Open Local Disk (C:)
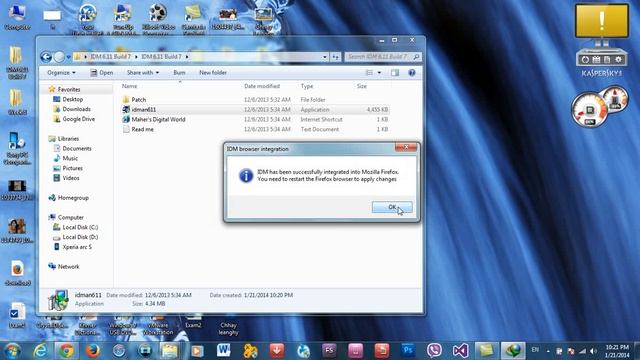Image resolution: width=640 pixels, height=360 pixels. [x=80, y=227]
